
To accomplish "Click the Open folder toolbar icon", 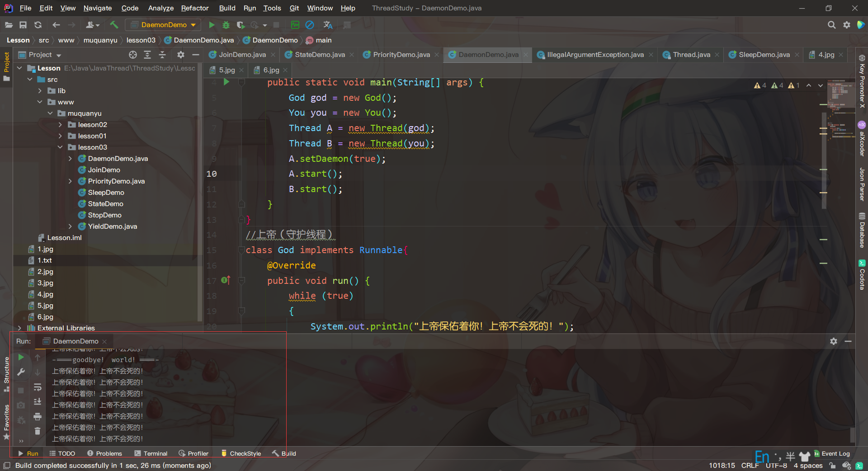I will pyautogui.click(x=9, y=25).
